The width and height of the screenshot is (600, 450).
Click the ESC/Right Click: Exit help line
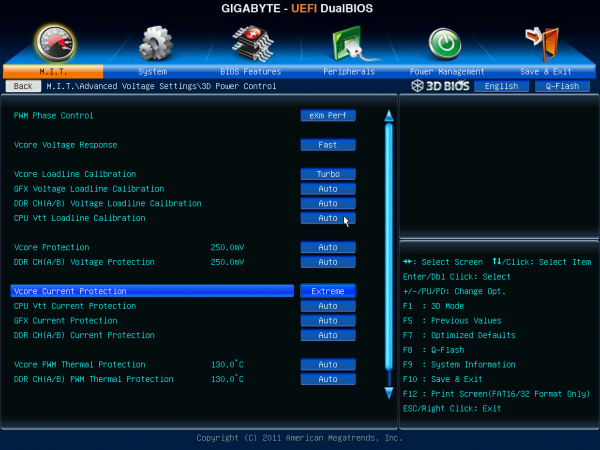tap(452, 409)
